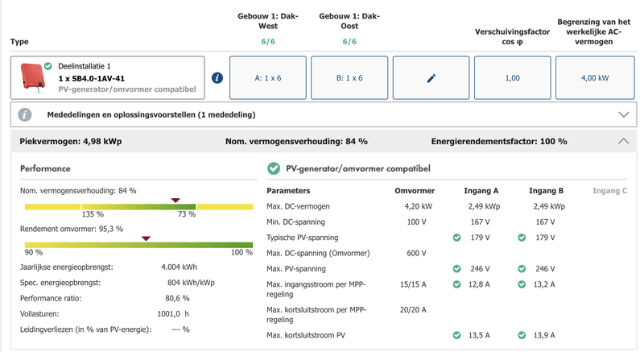
Task: Click the 804 kWh/kWp value
Action: coord(191,283)
